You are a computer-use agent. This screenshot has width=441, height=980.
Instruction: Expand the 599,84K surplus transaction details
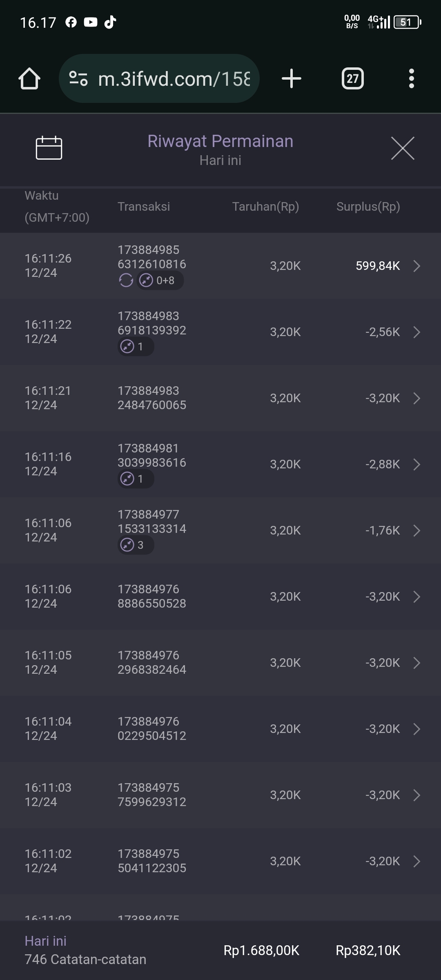point(416,266)
